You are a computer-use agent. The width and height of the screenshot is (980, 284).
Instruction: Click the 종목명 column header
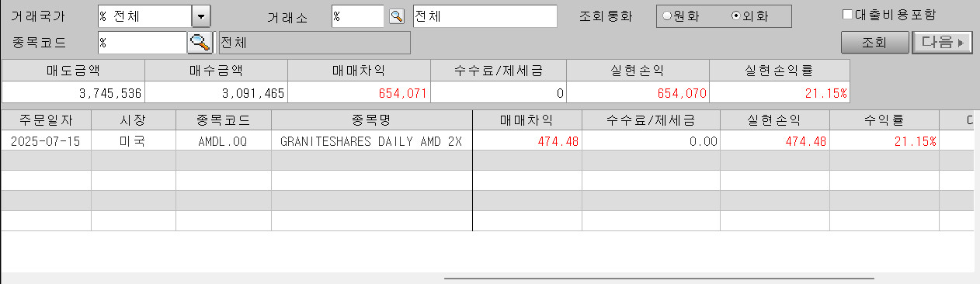click(x=372, y=120)
